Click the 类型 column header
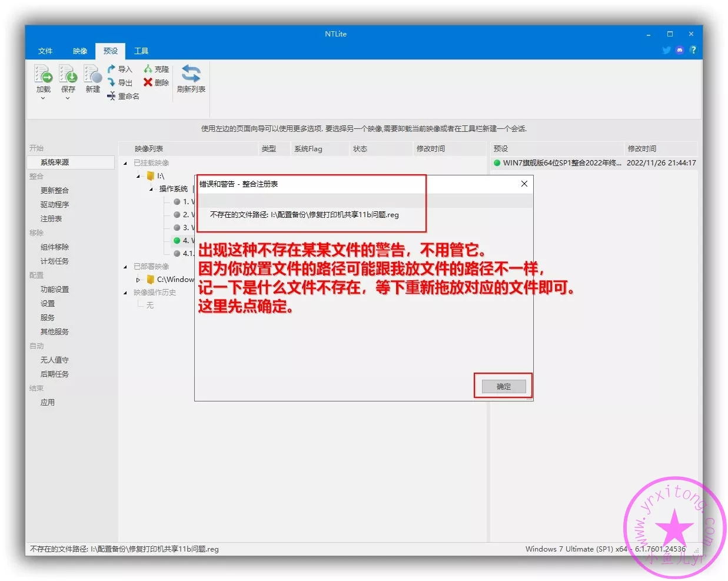This screenshot has width=728, height=581. pos(274,149)
